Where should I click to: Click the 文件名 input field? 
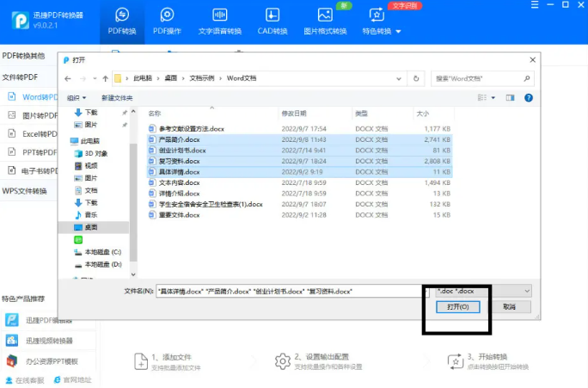(x=291, y=291)
